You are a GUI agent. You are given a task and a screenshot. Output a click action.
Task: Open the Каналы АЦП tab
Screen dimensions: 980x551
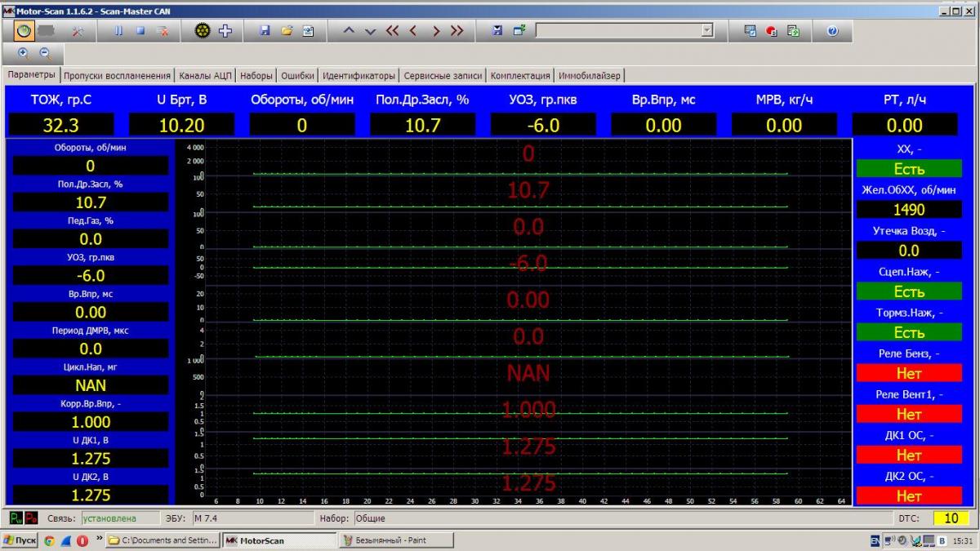coord(206,75)
